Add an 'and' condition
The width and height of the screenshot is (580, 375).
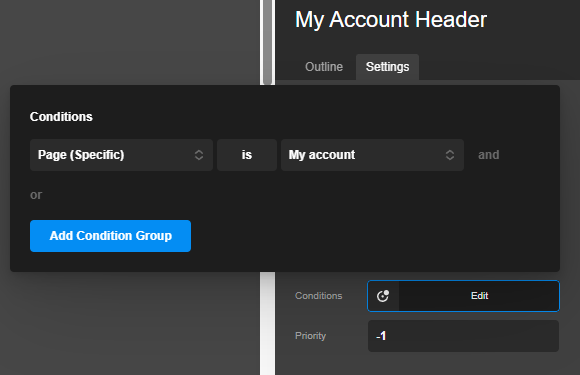(x=488, y=155)
